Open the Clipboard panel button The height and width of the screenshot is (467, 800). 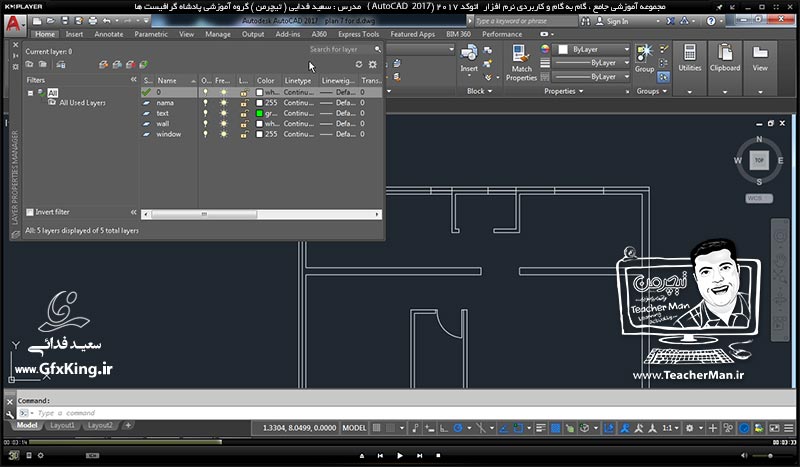tap(725, 68)
